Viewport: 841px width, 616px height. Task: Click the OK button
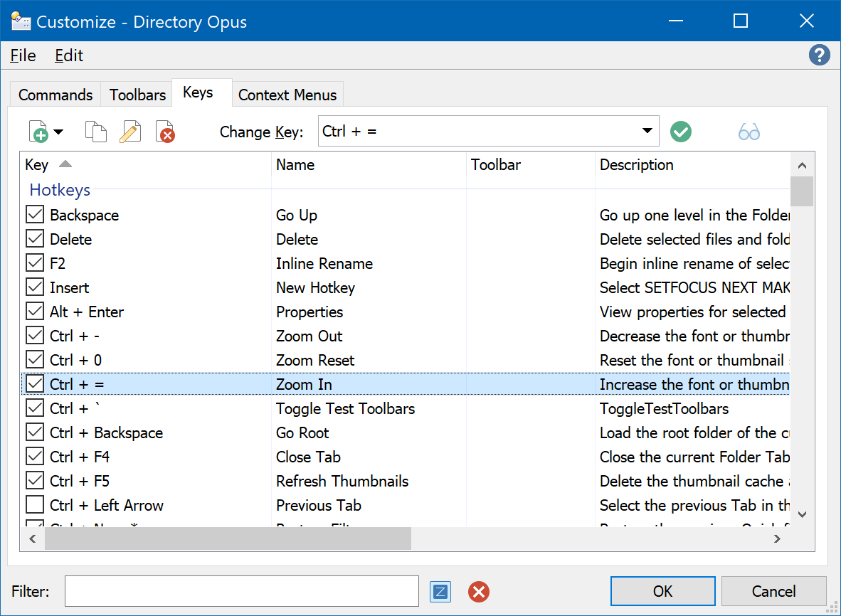(x=662, y=591)
